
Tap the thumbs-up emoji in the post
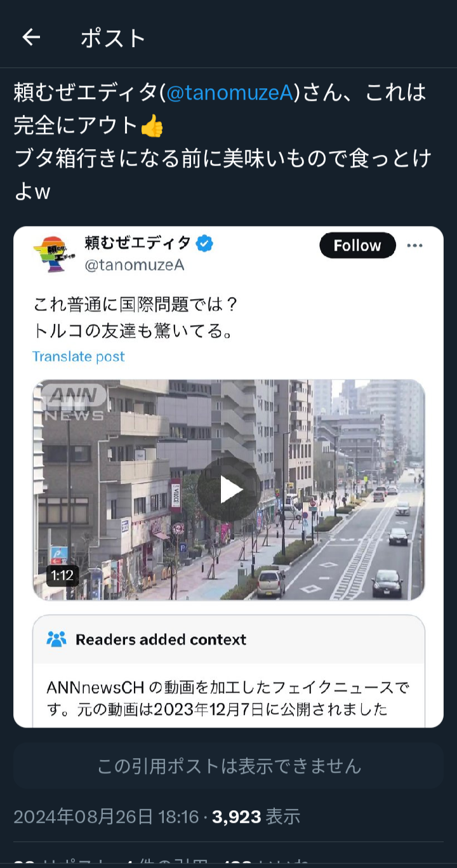(152, 126)
